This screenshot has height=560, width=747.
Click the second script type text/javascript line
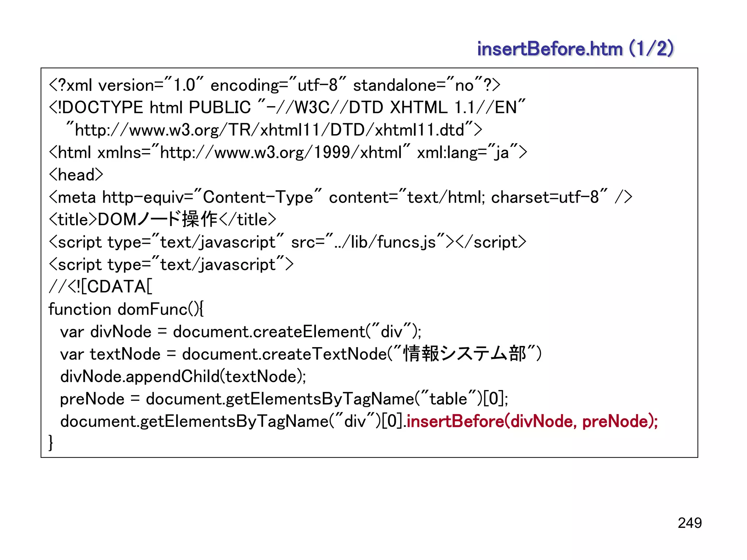[x=171, y=264]
